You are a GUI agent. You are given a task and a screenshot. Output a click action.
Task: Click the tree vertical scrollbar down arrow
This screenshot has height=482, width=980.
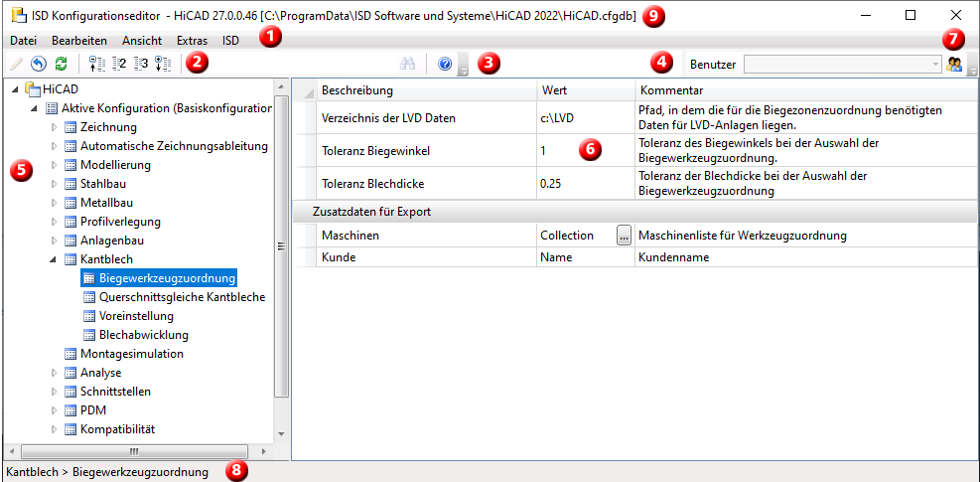(281, 433)
